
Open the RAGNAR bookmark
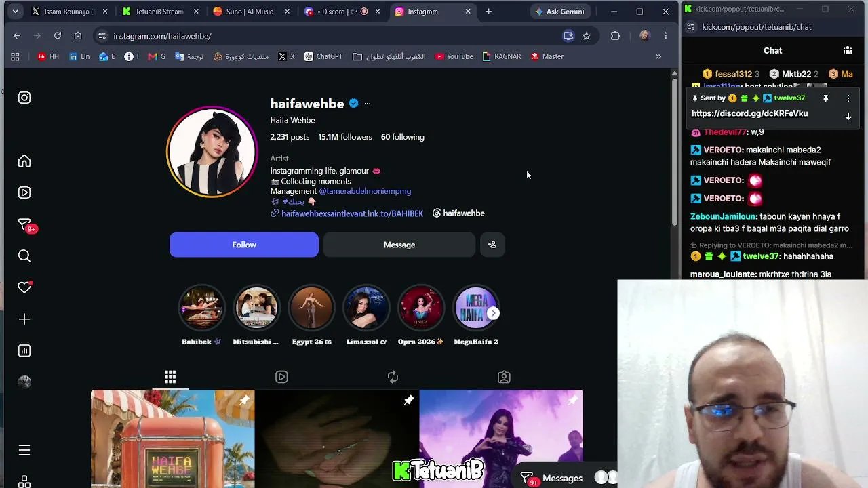coord(502,56)
